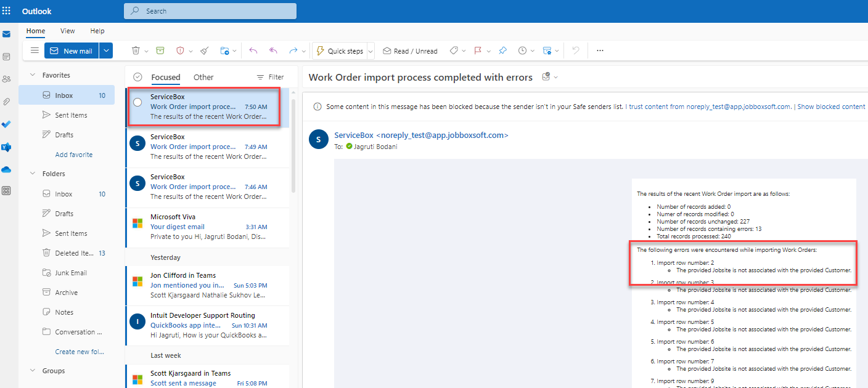This screenshot has width=868, height=388.
Task: Open More options ellipsis in toolbar
Action: (600, 51)
